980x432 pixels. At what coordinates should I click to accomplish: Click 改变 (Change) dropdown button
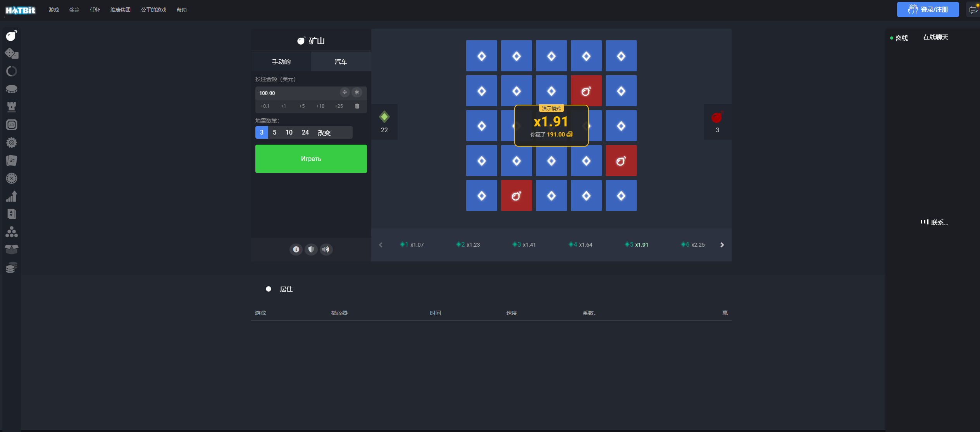click(324, 132)
